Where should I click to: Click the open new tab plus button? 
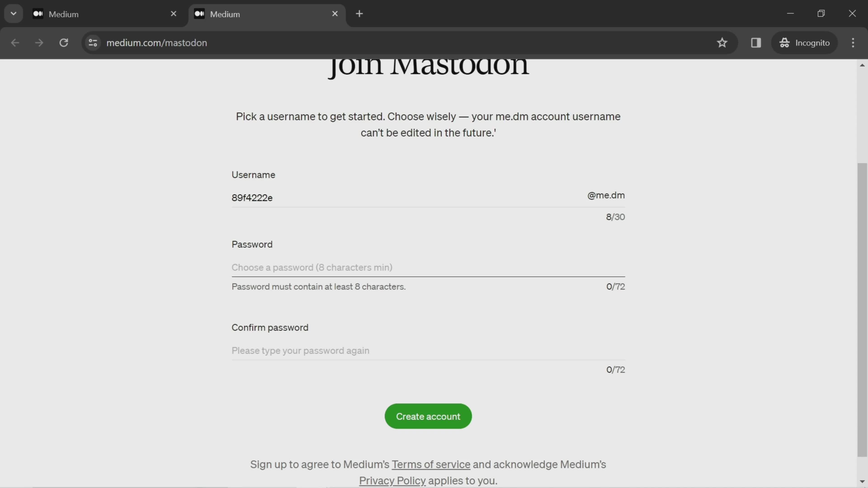[x=358, y=14]
